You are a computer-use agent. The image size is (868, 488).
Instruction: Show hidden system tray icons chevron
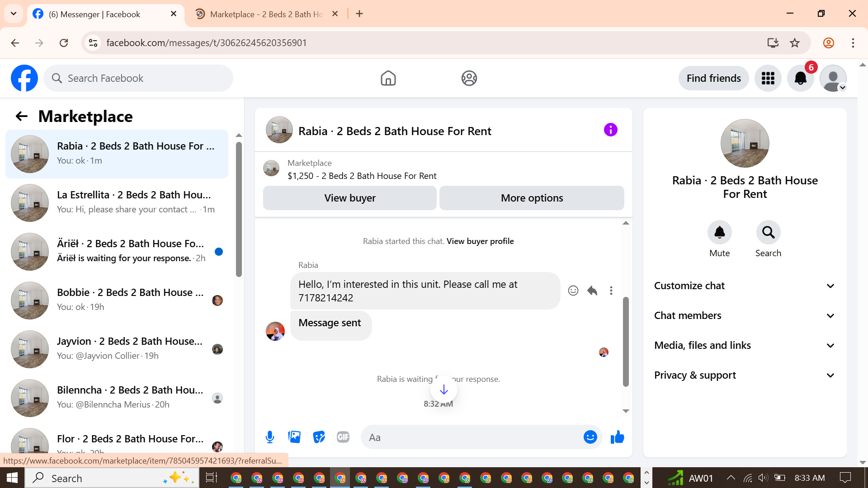731,478
